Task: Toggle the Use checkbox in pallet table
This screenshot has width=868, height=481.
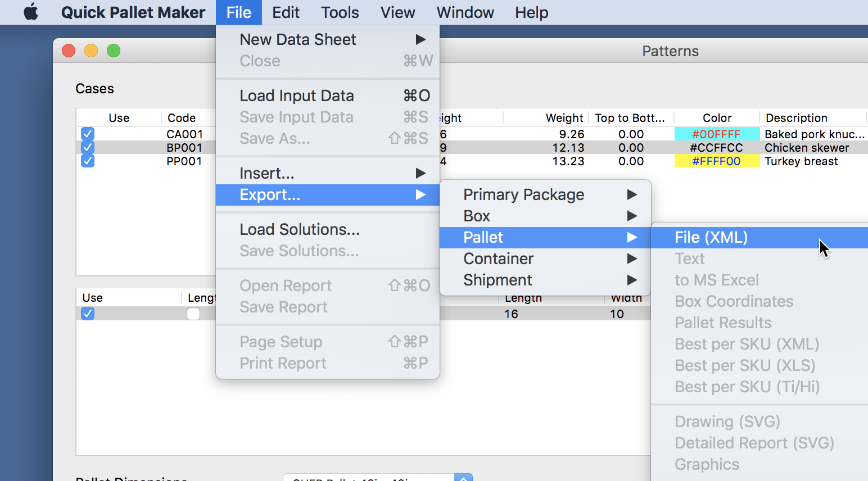Action: click(x=88, y=314)
